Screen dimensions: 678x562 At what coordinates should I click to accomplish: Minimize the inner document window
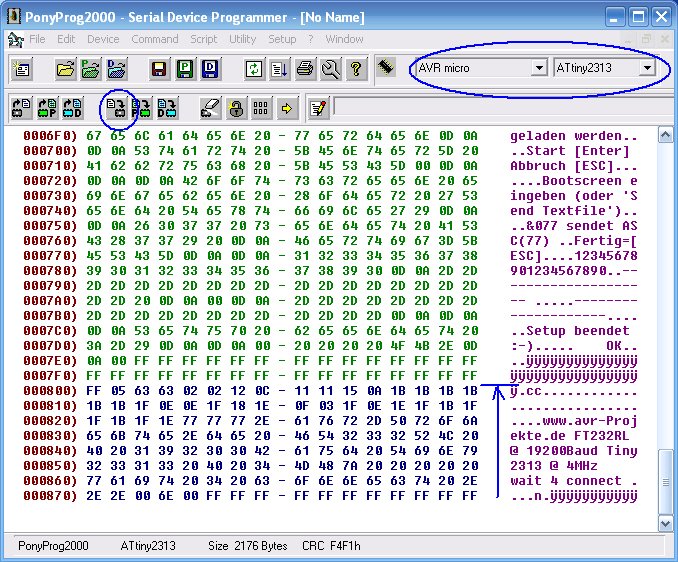click(x=628, y=39)
